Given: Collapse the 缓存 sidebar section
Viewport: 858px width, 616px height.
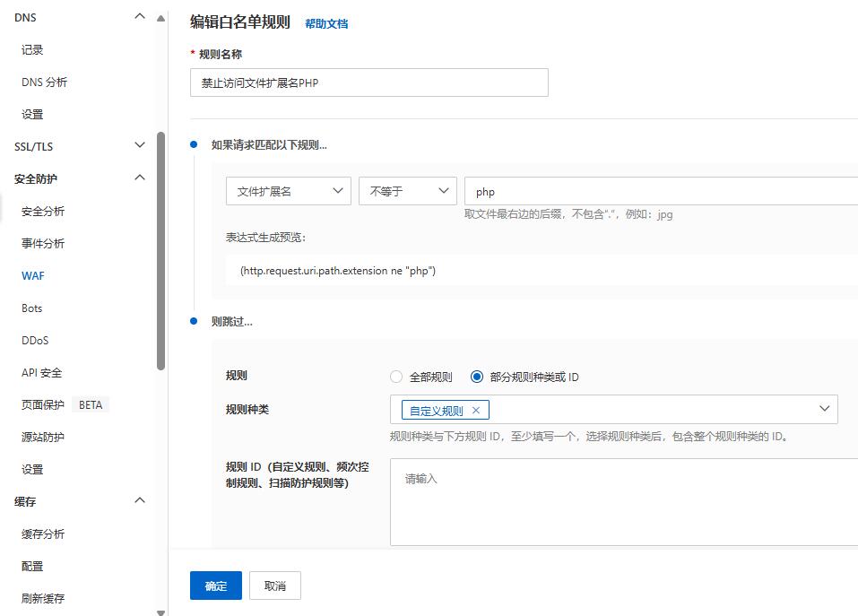Looking at the screenshot, I should [x=139, y=500].
